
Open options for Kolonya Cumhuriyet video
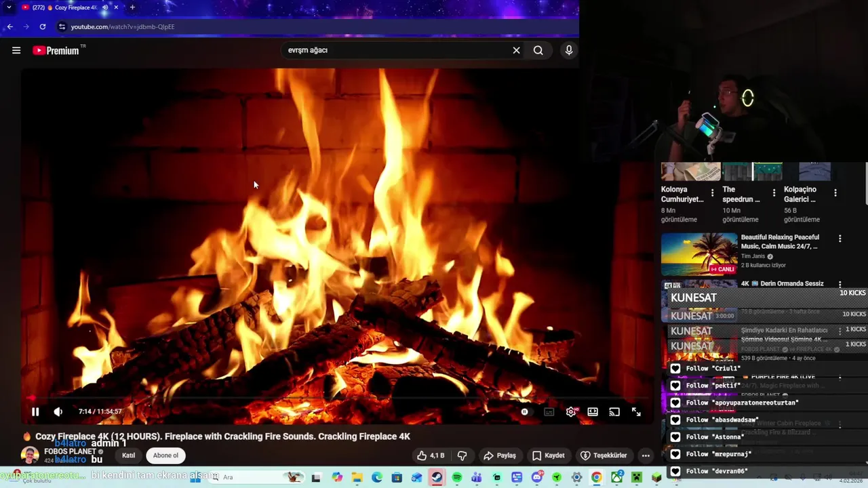click(712, 193)
